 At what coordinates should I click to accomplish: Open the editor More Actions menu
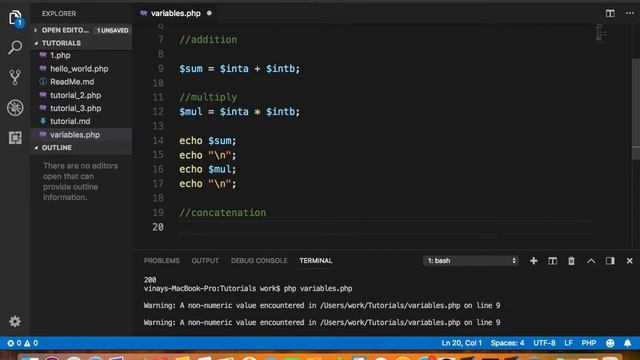[x=630, y=13]
